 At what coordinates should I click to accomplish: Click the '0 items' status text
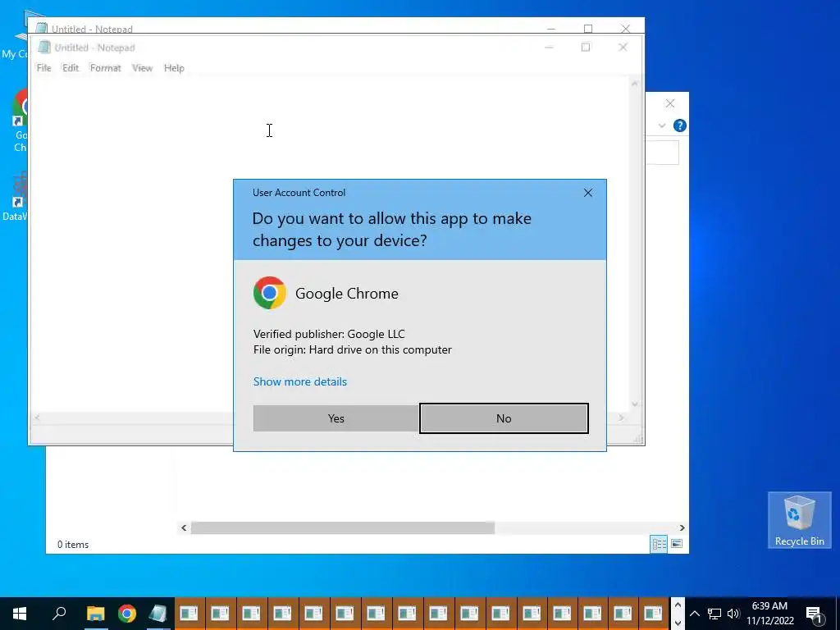pos(73,545)
